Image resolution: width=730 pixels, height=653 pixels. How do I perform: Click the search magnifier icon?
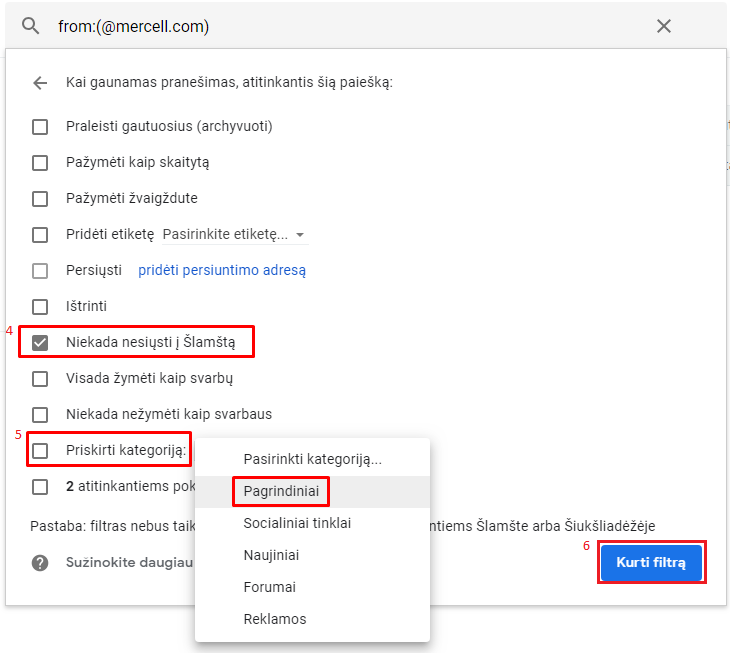point(31,26)
